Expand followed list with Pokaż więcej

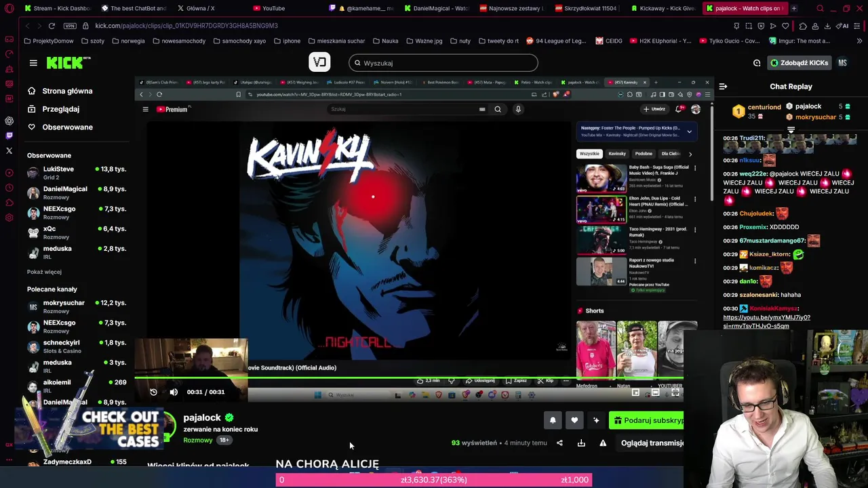point(44,272)
